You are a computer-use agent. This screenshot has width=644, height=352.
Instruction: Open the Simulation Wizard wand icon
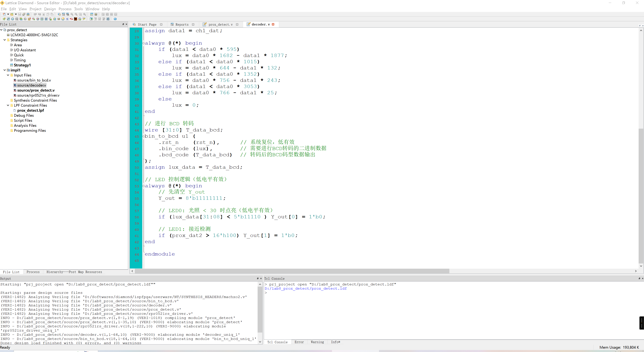click(84, 19)
